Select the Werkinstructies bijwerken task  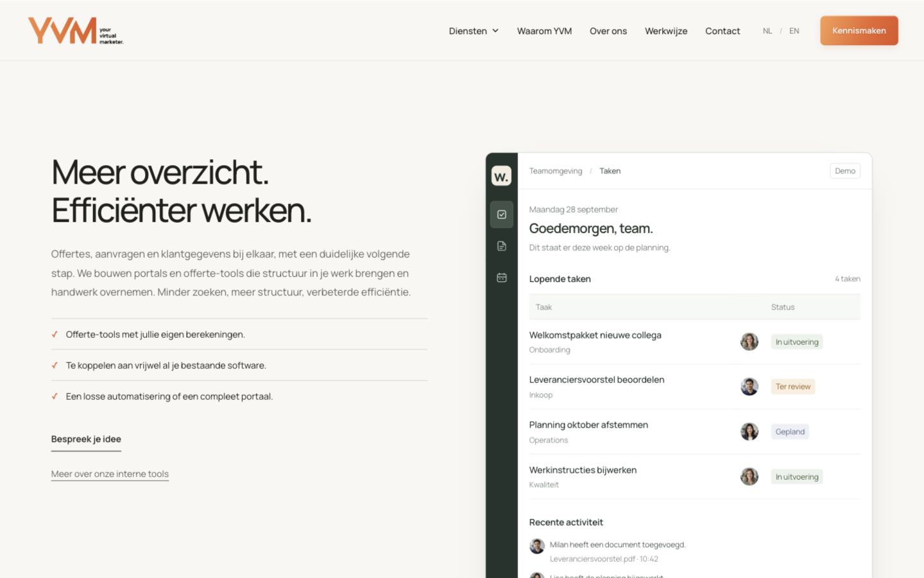point(583,470)
